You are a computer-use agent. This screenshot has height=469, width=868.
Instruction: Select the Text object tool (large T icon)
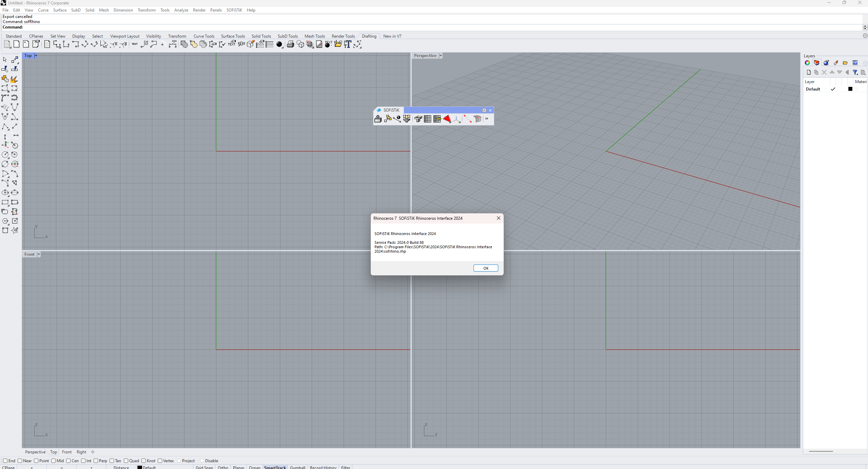[x=348, y=44]
